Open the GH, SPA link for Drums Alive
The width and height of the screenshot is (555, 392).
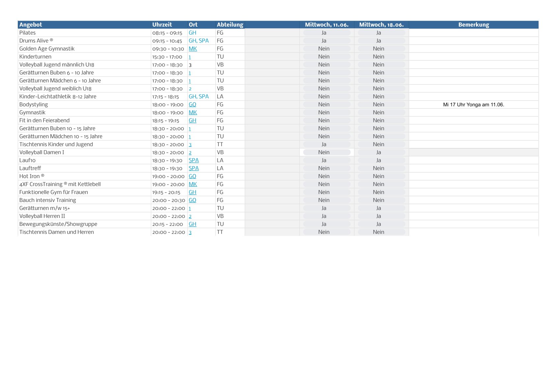pyautogui.click(x=199, y=40)
